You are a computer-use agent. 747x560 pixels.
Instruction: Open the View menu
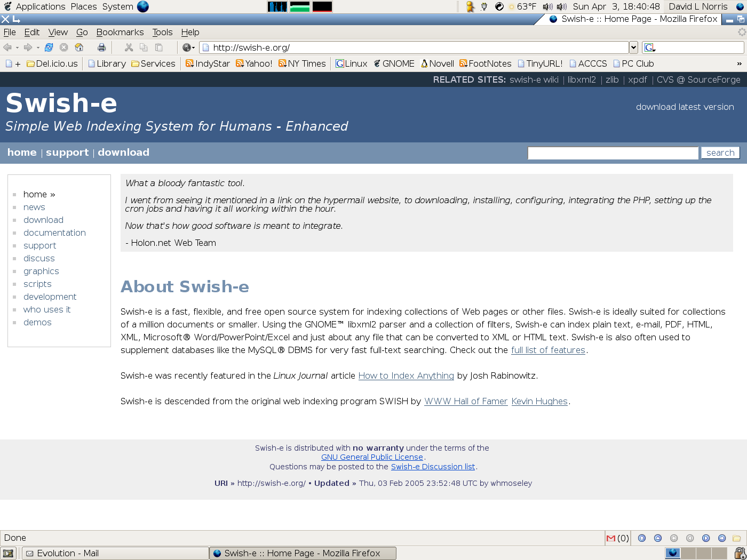(58, 32)
